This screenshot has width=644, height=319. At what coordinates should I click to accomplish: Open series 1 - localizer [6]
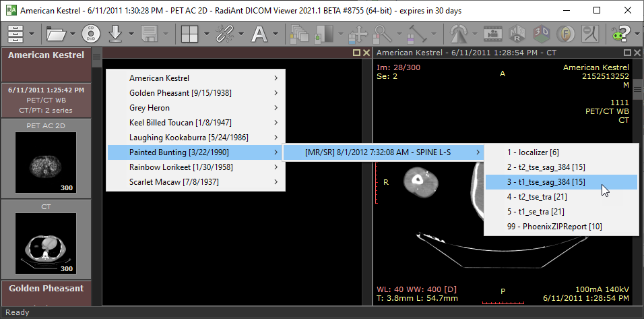(x=561, y=152)
